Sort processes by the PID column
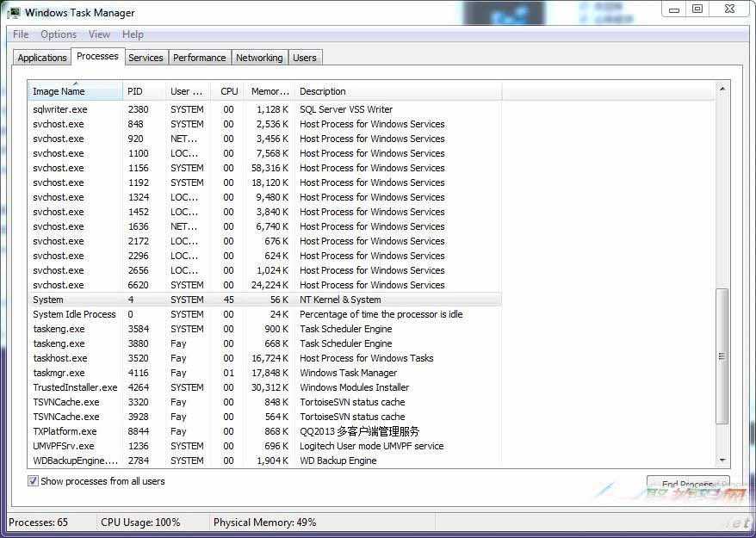 [x=133, y=91]
